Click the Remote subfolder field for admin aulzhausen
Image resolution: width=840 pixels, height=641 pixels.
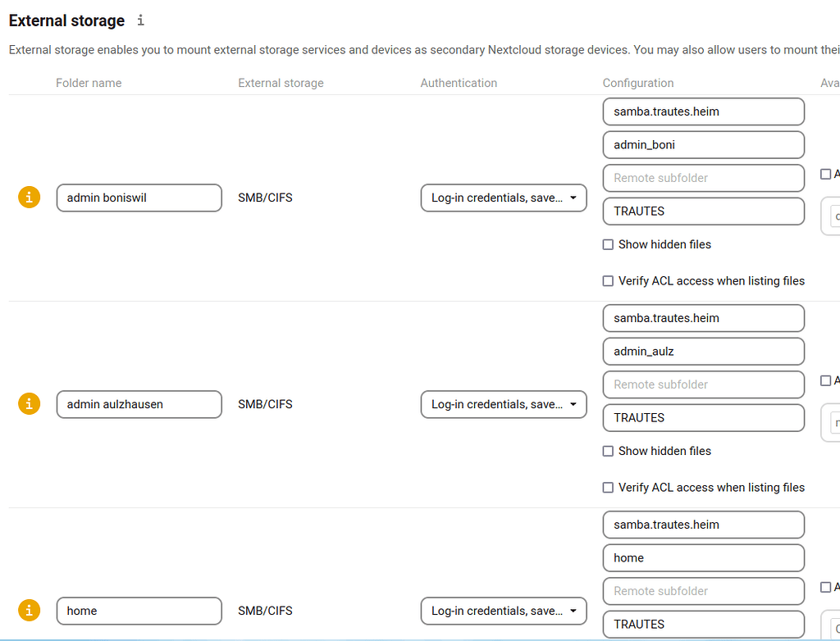click(x=703, y=384)
